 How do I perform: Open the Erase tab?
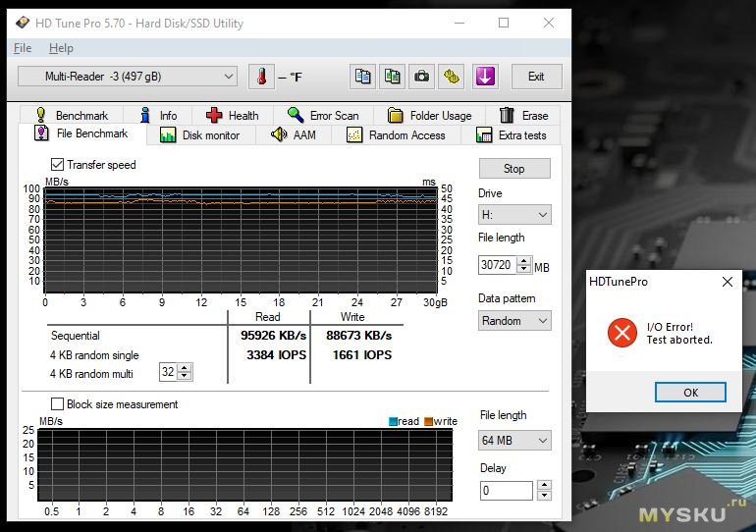point(523,116)
